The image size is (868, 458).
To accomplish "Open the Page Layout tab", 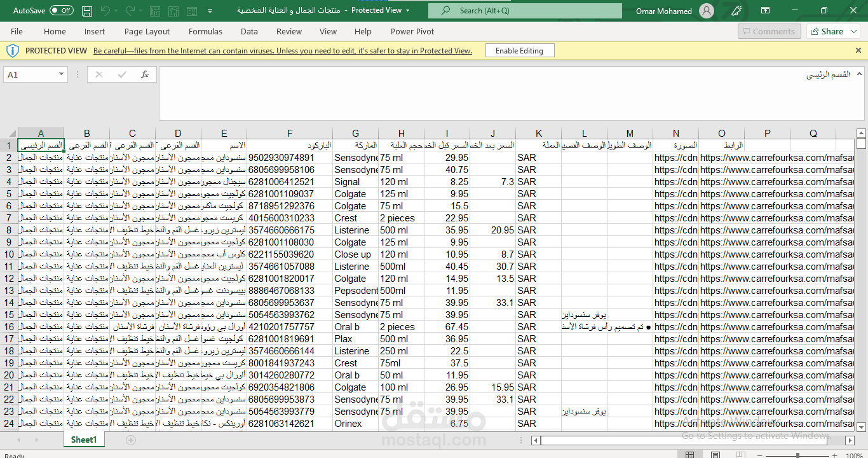I will pyautogui.click(x=147, y=31).
